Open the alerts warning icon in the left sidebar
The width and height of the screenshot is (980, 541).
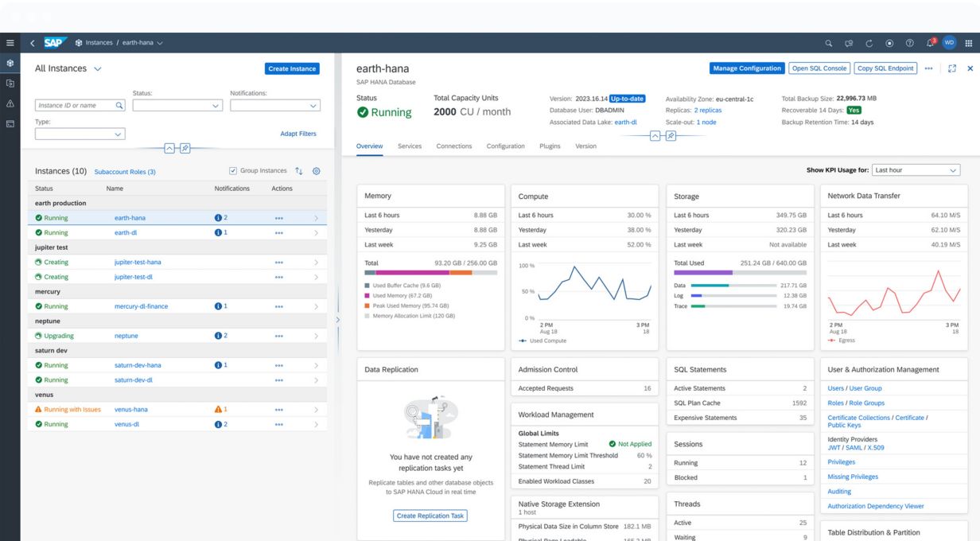tap(10, 103)
